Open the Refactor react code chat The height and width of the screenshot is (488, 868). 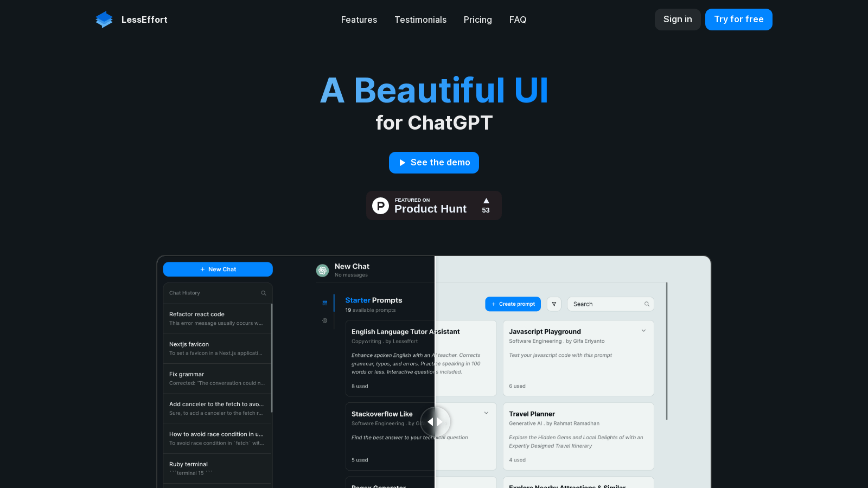click(217, 319)
